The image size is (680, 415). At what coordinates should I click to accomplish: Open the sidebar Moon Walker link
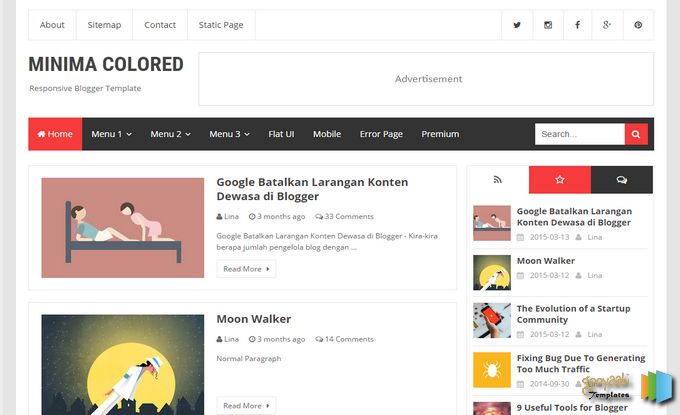pyautogui.click(x=546, y=261)
